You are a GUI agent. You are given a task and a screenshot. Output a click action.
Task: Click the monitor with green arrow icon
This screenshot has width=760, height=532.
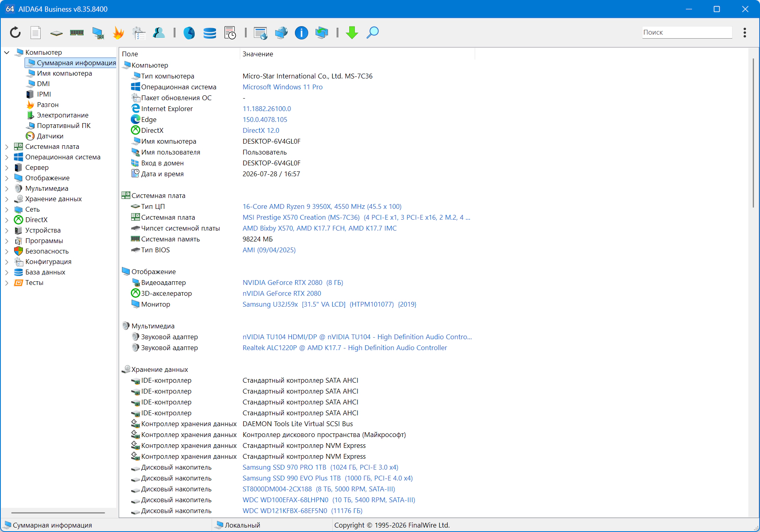[x=322, y=33]
